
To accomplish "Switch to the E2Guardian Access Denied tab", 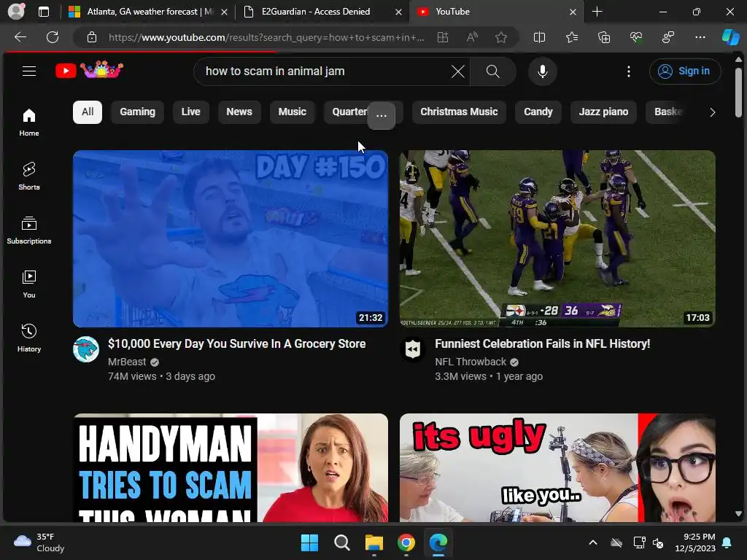I will 315,12.
